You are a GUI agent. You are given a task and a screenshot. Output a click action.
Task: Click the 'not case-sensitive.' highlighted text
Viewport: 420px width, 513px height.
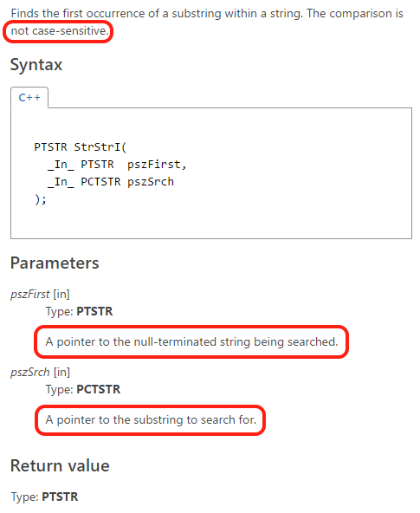[x=59, y=31]
